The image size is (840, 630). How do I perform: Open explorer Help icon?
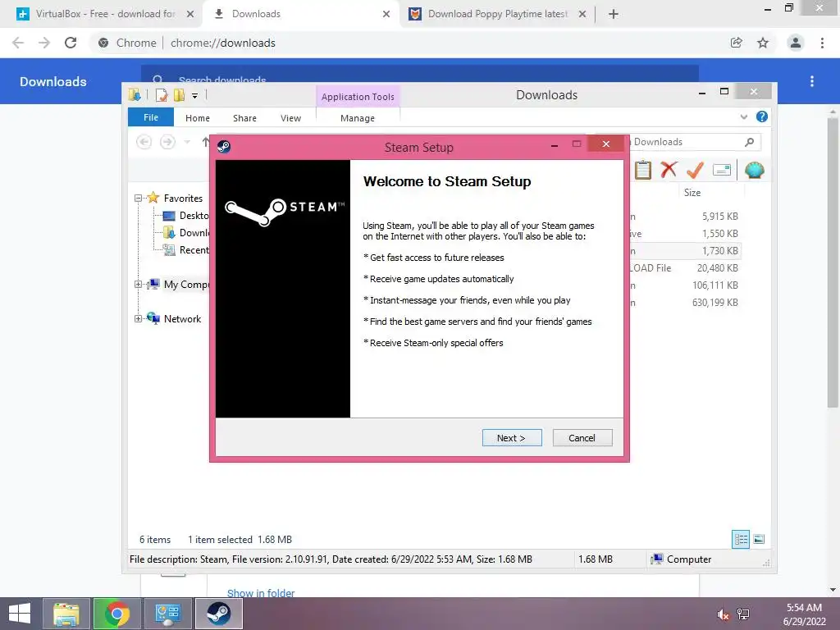tap(762, 116)
